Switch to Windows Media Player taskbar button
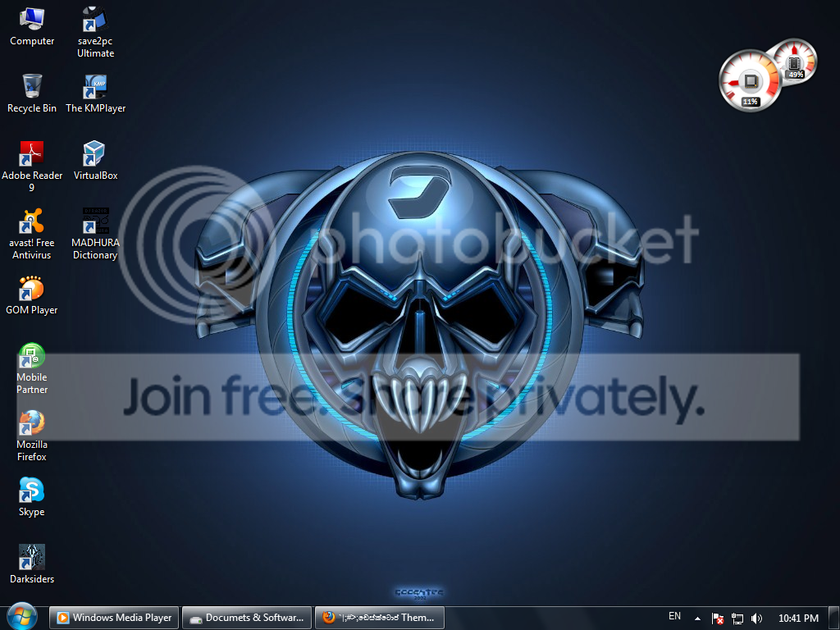 (114, 618)
